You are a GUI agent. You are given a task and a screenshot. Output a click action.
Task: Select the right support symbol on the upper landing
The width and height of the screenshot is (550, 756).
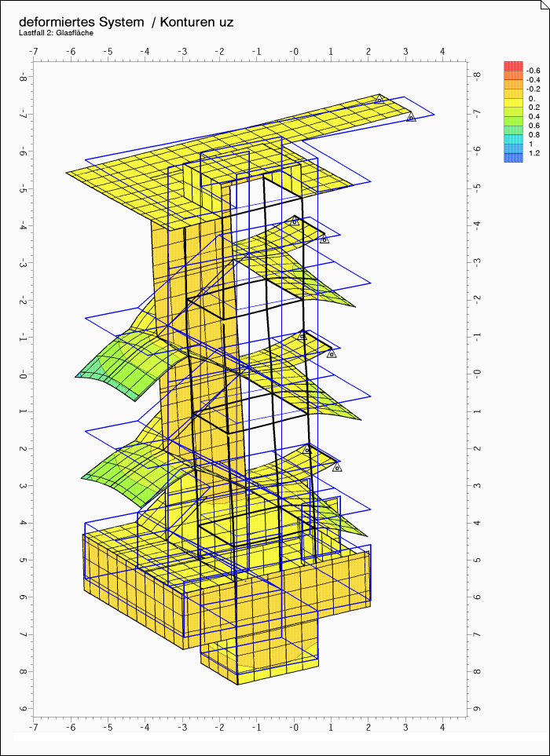pos(324,239)
